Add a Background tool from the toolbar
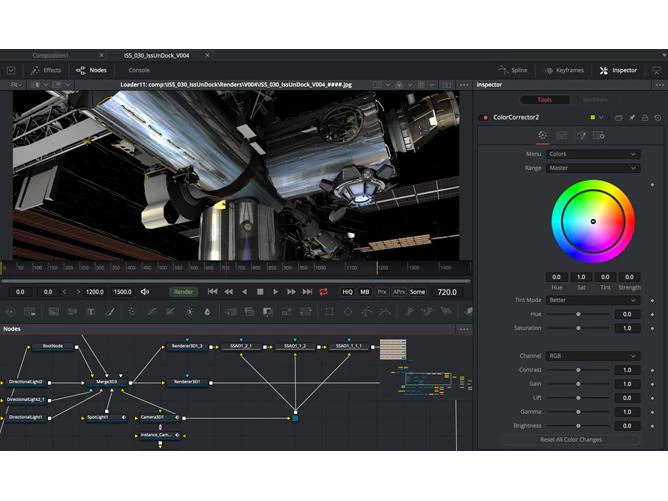Screen dimensions: 668x501 [54, 312]
